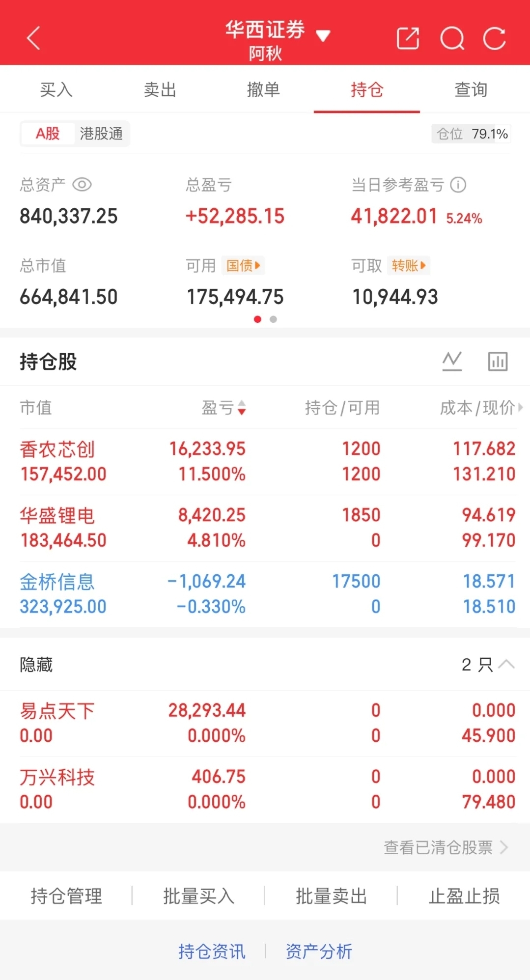The image size is (530, 980).
Task: Tap total profit value +52,285.15
Action: point(235,216)
